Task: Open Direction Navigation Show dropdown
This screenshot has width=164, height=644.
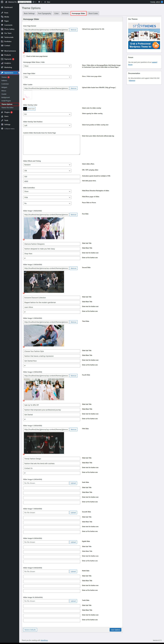Action: 47,191
